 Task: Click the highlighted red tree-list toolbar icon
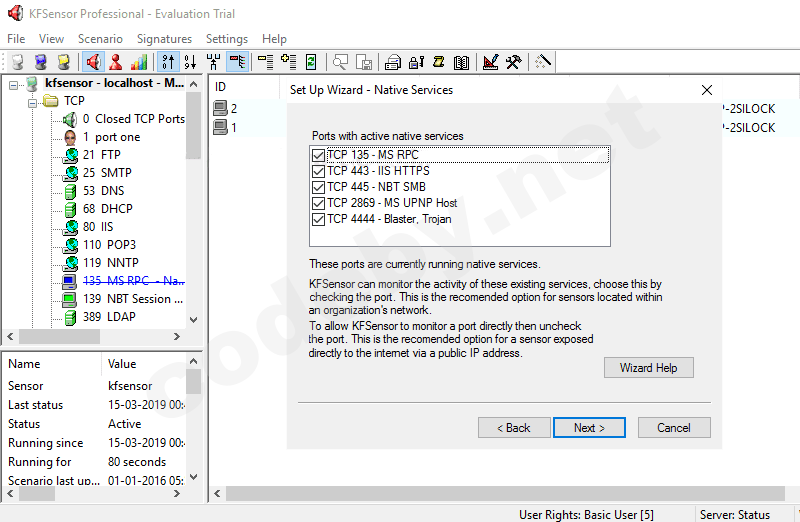pos(238,62)
